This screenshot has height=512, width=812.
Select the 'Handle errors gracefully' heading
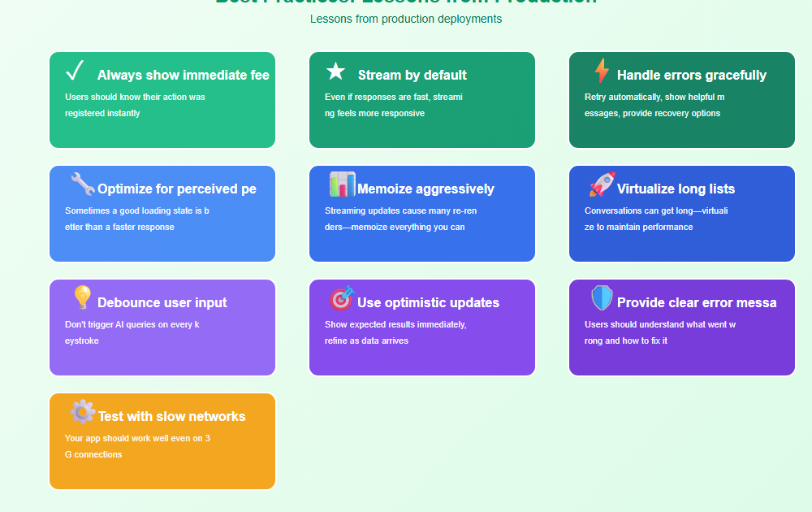(691, 75)
